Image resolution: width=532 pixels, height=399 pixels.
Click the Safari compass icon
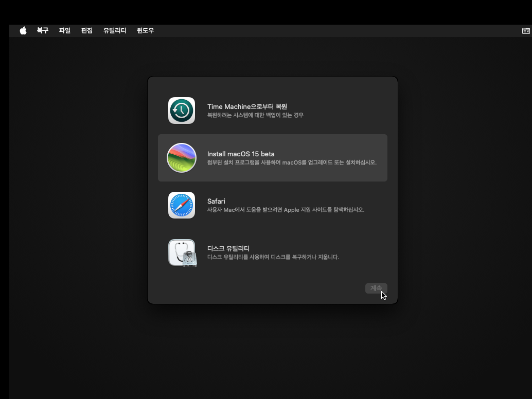point(182,205)
